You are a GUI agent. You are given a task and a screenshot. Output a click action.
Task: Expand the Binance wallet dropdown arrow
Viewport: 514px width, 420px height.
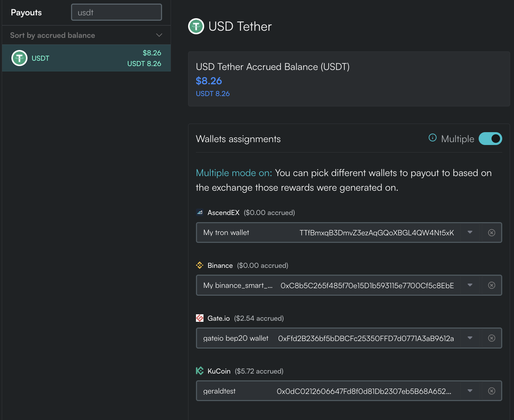470,285
